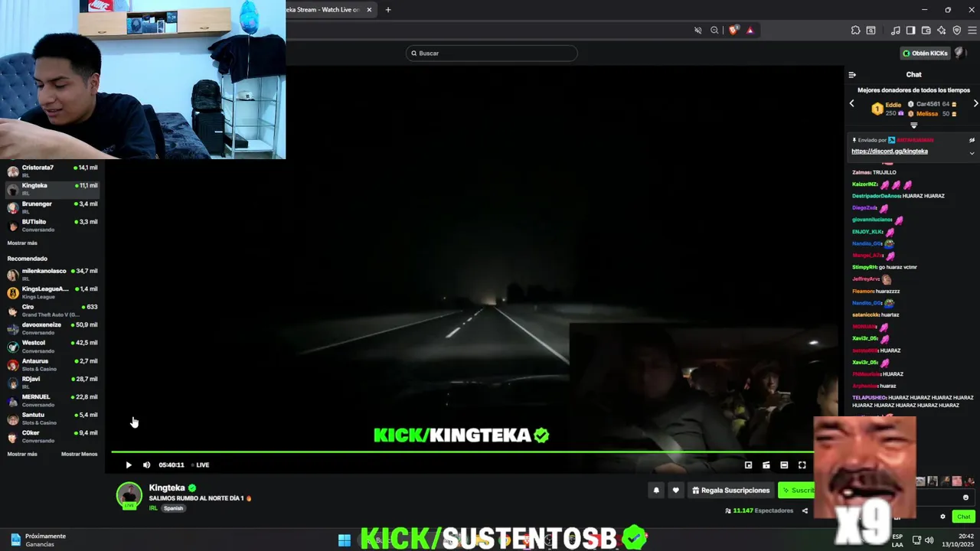Expand the pinned message chevron
The height and width of the screenshot is (551, 980).
(x=972, y=153)
